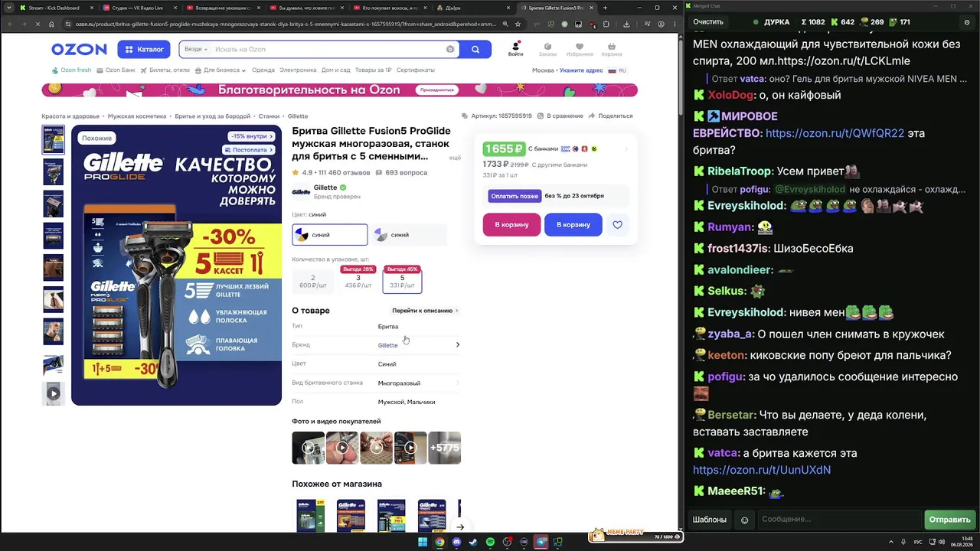Viewport: 980px width, 551px height.
Task: Open Steam from the taskbar
Action: (473, 542)
